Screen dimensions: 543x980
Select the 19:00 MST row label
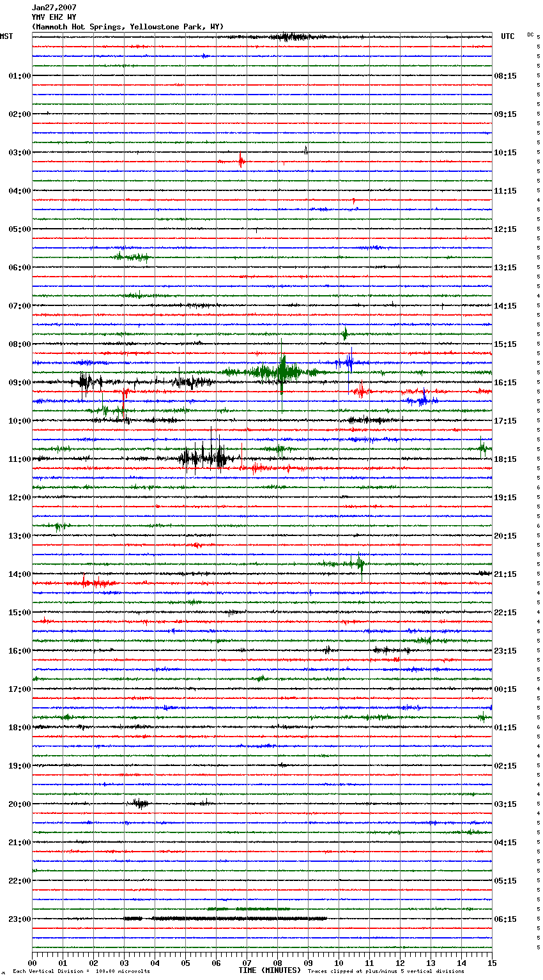(x=20, y=766)
